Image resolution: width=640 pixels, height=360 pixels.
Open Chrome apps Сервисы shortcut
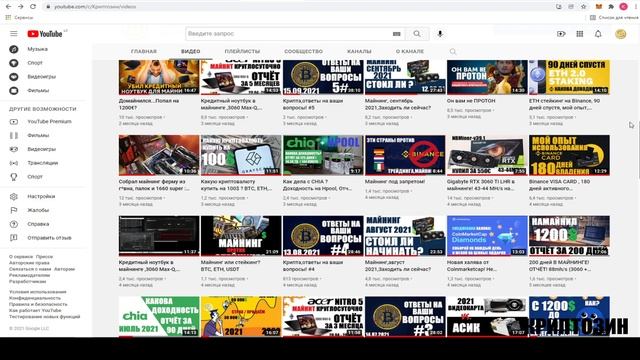click(x=19, y=18)
